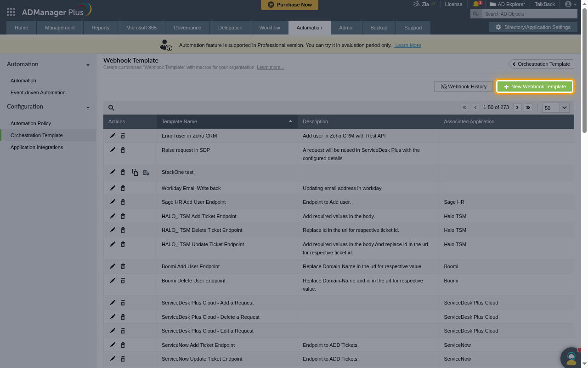Go to next page of templates
Viewport: 588px width, 368px height.
(x=517, y=108)
